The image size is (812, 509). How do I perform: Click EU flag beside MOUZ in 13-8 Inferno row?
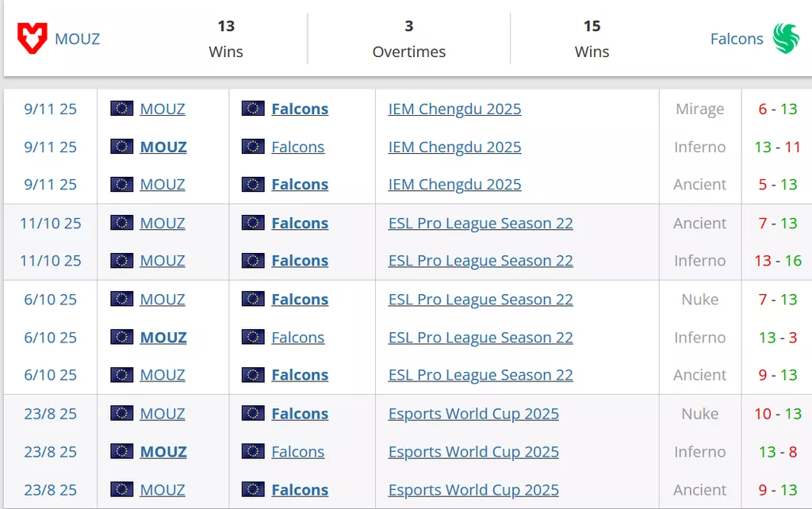[121, 452]
